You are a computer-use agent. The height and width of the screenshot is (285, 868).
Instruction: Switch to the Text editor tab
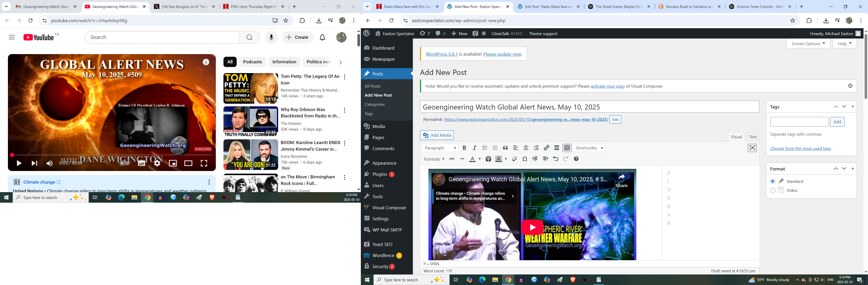tap(753, 137)
